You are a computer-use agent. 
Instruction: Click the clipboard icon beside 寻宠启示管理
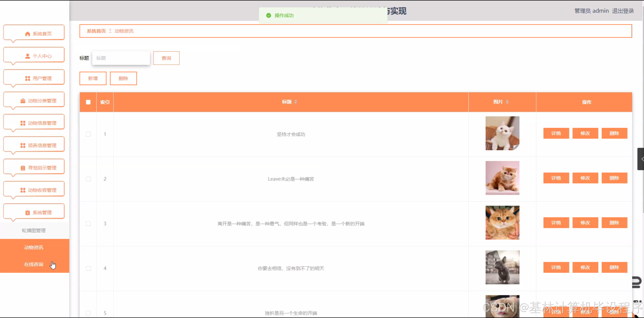coord(23,168)
